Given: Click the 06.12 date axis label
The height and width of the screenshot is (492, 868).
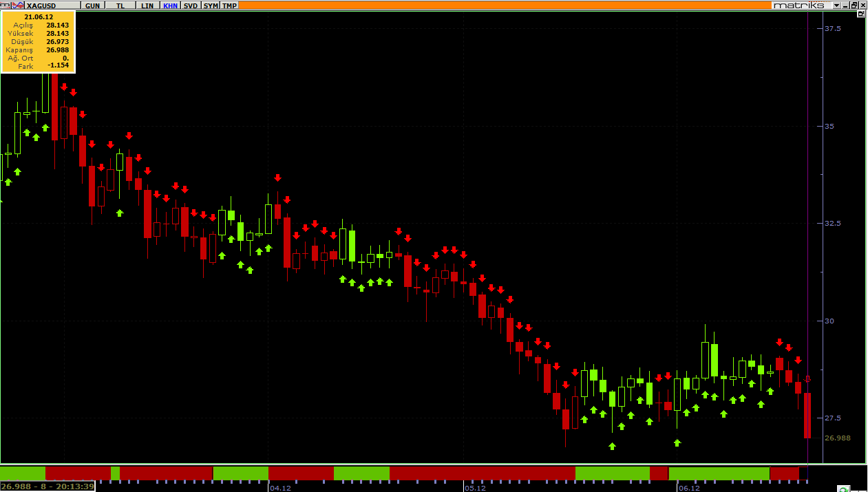Looking at the screenshot, I should click(690, 488).
